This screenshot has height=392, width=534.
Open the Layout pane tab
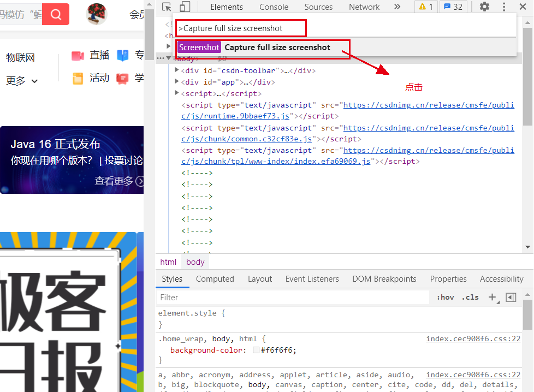coord(260,279)
